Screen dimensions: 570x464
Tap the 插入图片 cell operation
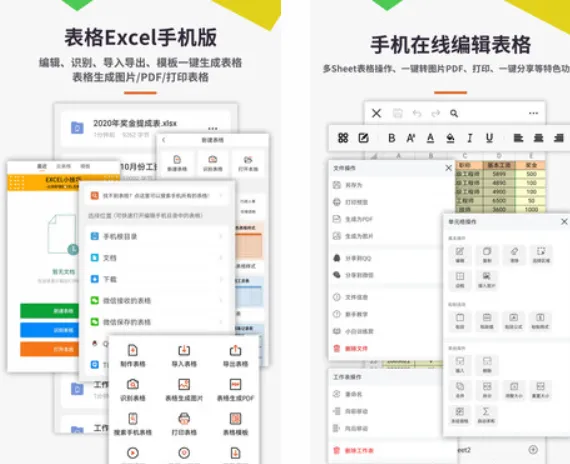[487, 279]
